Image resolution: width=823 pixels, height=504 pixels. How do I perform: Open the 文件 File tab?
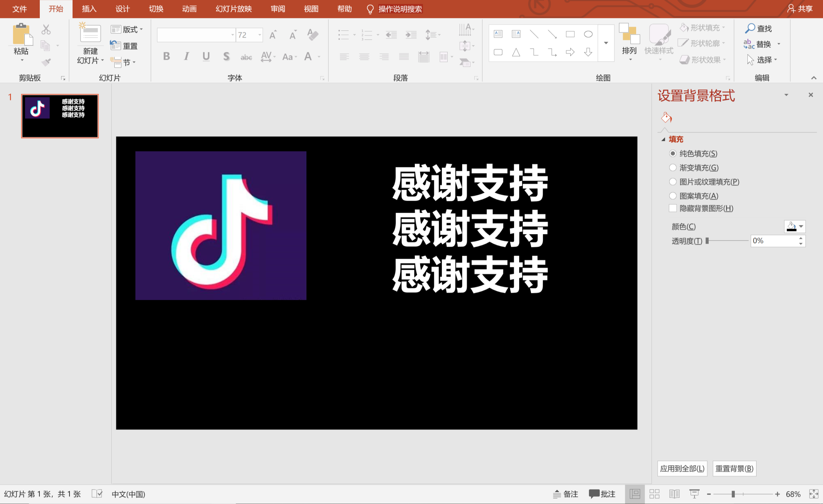click(x=19, y=9)
